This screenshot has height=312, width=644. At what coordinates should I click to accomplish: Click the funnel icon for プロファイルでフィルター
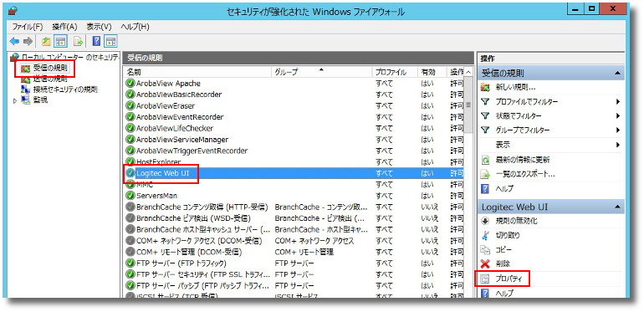click(x=486, y=102)
